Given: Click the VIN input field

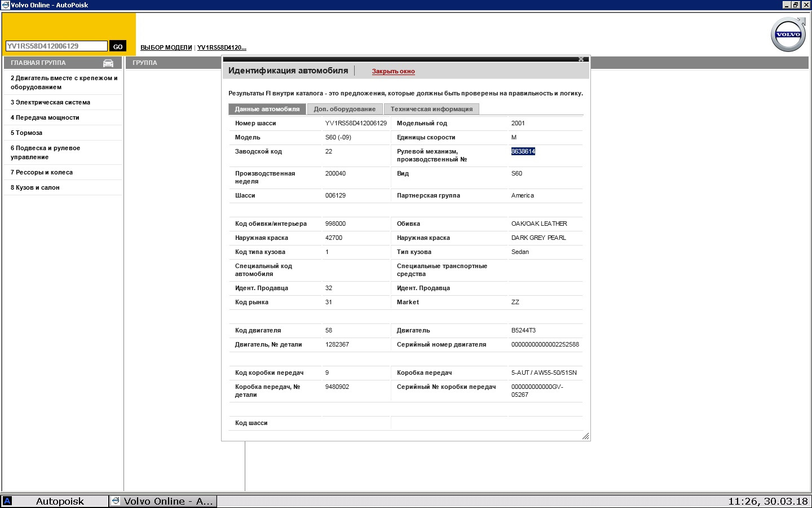Looking at the screenshot, I should [55, 46].
